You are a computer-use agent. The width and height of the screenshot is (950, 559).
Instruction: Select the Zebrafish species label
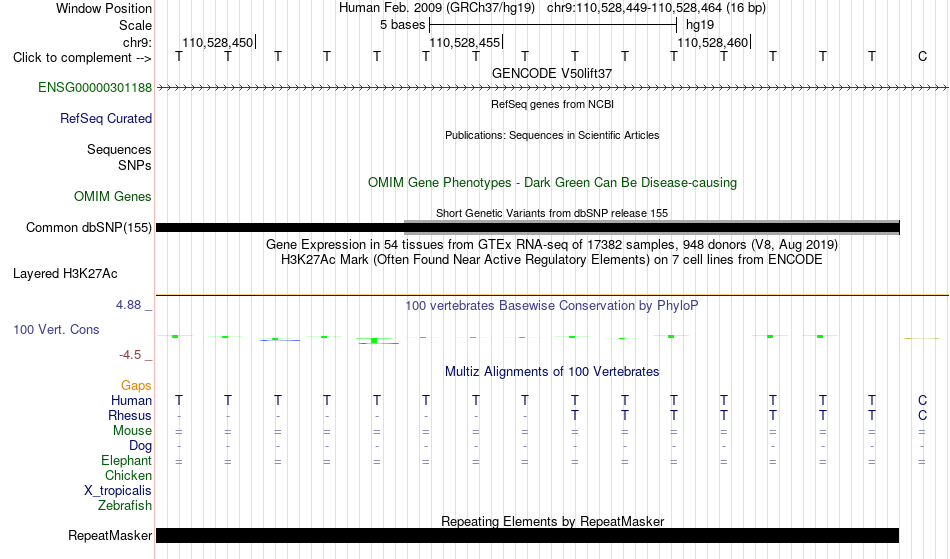(x=125, y=506)
